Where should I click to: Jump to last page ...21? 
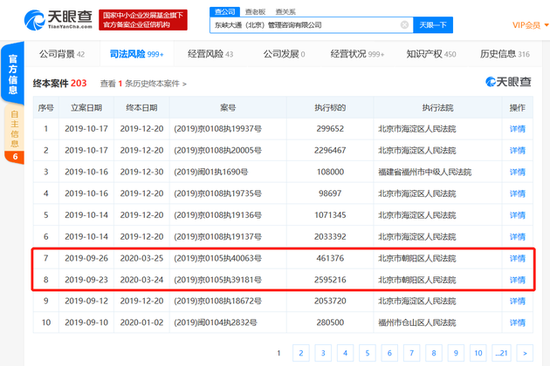click(501, 353)
